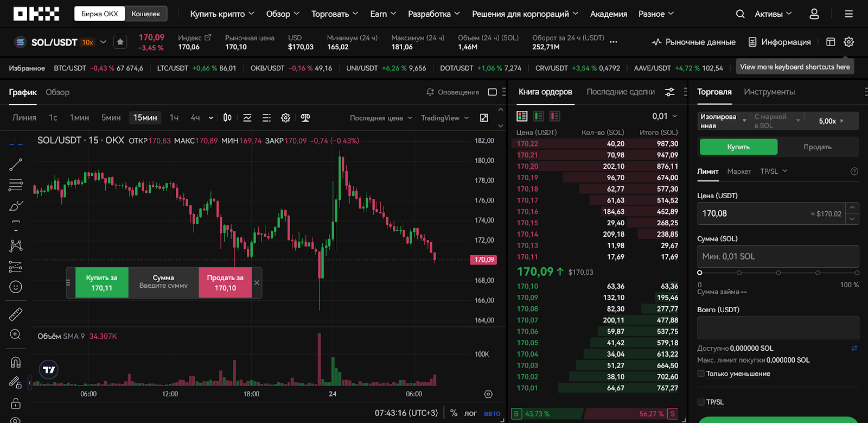Image resolution: width=868 pixels, height=423 pixels.
Task: Select the crosshair cursor tool
Action: (x=16, y=144)
